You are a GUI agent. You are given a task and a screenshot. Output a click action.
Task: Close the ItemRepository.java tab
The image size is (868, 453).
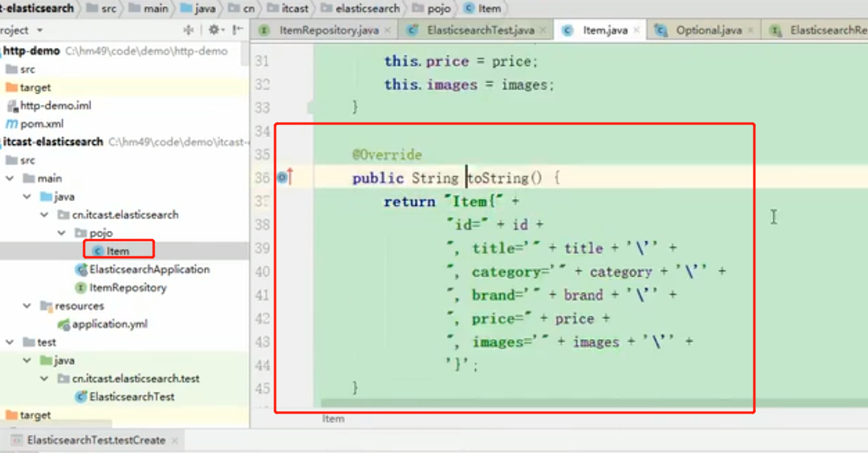pyautogui.click(x=387, y=30)
